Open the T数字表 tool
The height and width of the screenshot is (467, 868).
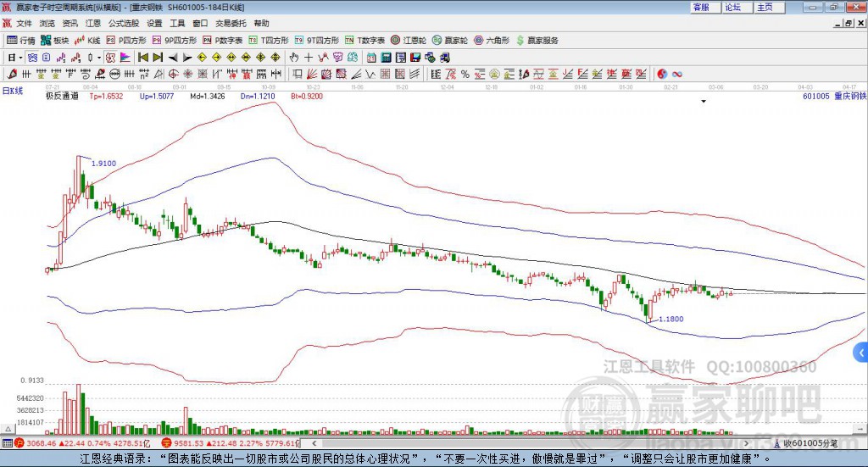364,41
